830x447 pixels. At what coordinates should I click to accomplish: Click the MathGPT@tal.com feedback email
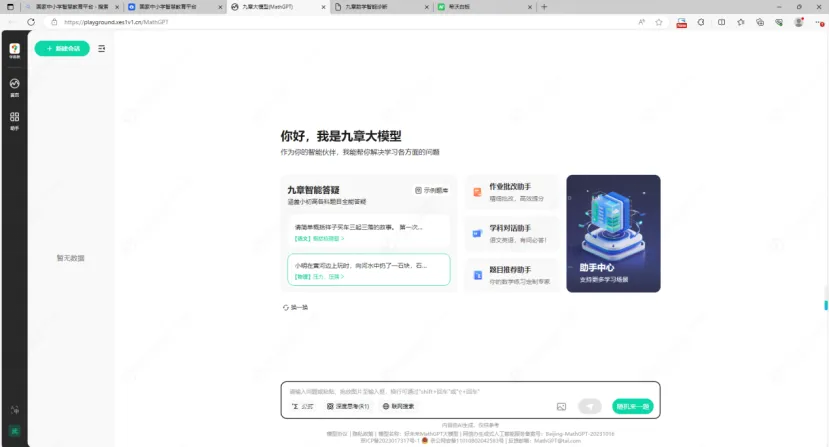coord(557,441)
